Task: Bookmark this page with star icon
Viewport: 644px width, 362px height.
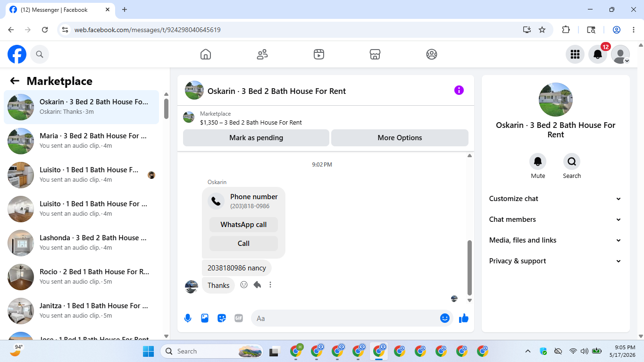Action: pyautogui.click(x=542, y=30)
